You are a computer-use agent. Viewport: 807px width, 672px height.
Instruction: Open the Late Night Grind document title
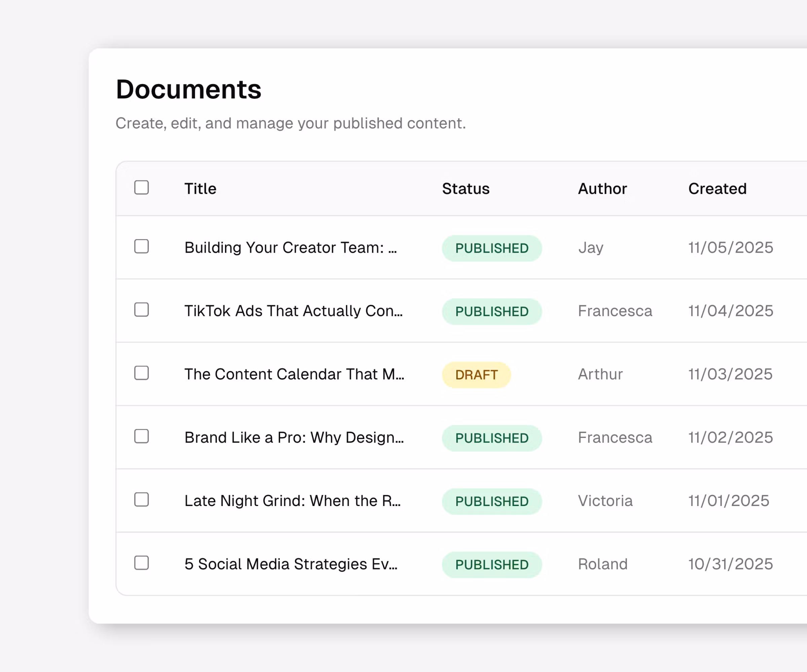(293, 501)
